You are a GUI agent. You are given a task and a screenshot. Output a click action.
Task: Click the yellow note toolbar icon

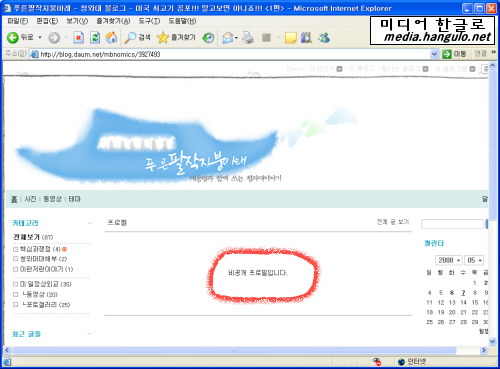291,38
